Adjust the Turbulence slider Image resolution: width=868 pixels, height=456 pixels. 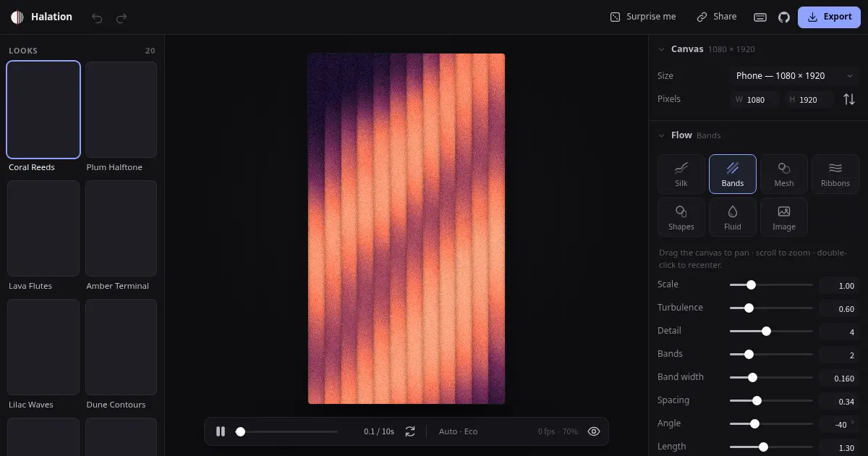[x=771, y=308]
